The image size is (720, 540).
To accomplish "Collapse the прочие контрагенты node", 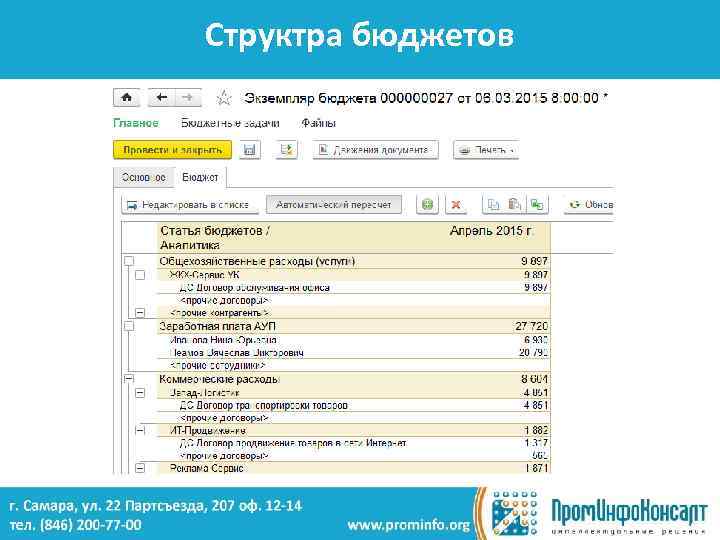I will pyautogui.click(x=140, y=313).
